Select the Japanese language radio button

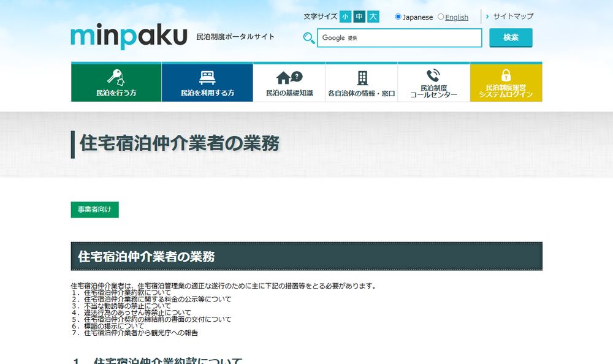coord(398,17)
